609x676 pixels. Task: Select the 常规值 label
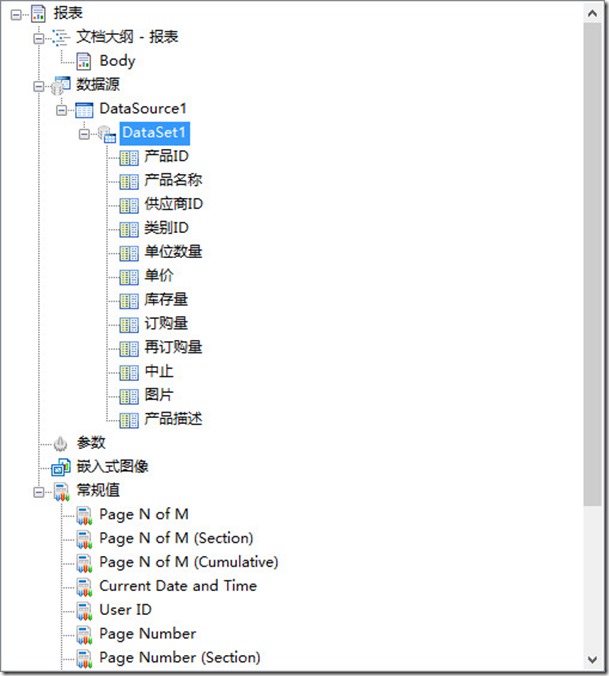pyautogui.click(x=98, y=490)
